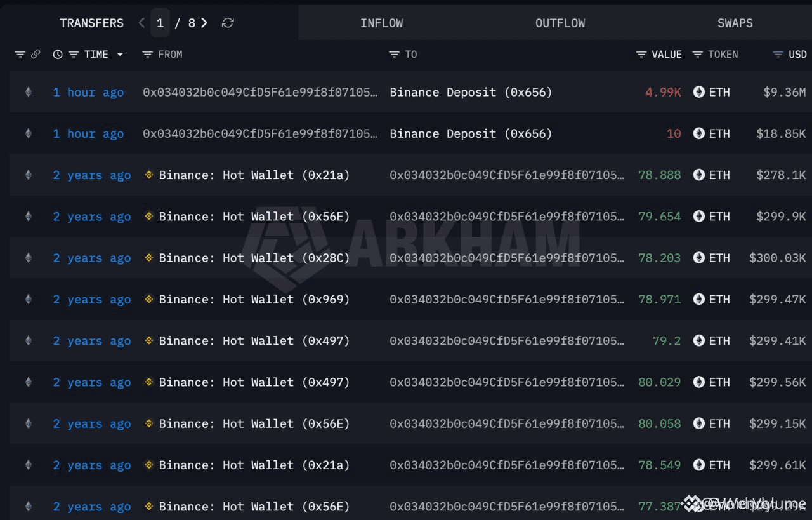
Task: Expand the TIME sort dropdown arrow
Action: pyautogui.click(x=120, y=55)
